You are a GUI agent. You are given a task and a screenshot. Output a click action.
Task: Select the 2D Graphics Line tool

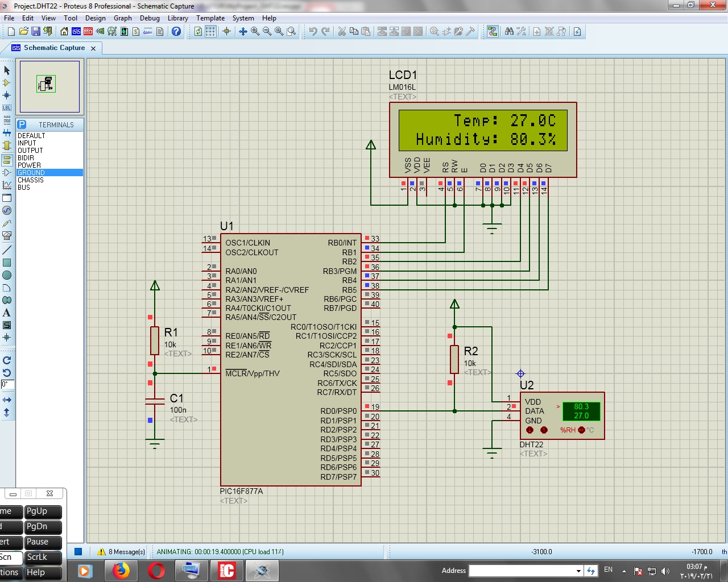[x=7, y=250]
